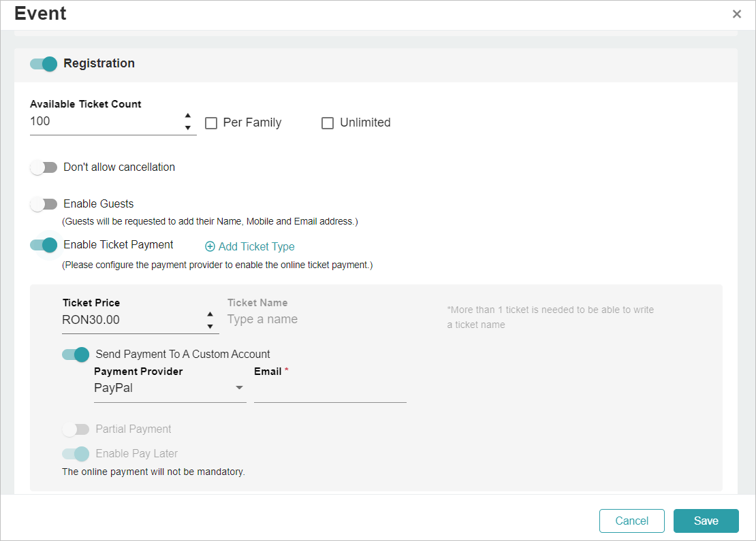
Task: Turn on Don't allow cancellation toggle
Action: (x=44, y=167)
